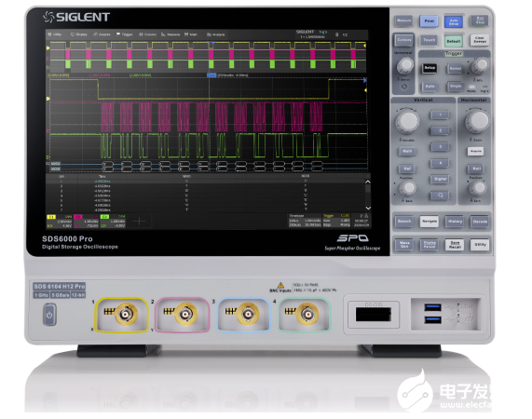Click the plus box to add a channel
Screen dimensions: 532x419
139,221
